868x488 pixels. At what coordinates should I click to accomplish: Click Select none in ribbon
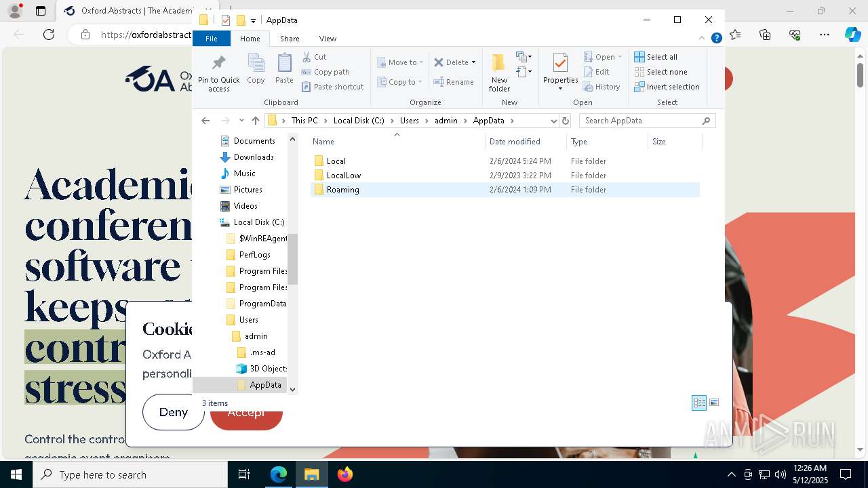click(660, 72)
